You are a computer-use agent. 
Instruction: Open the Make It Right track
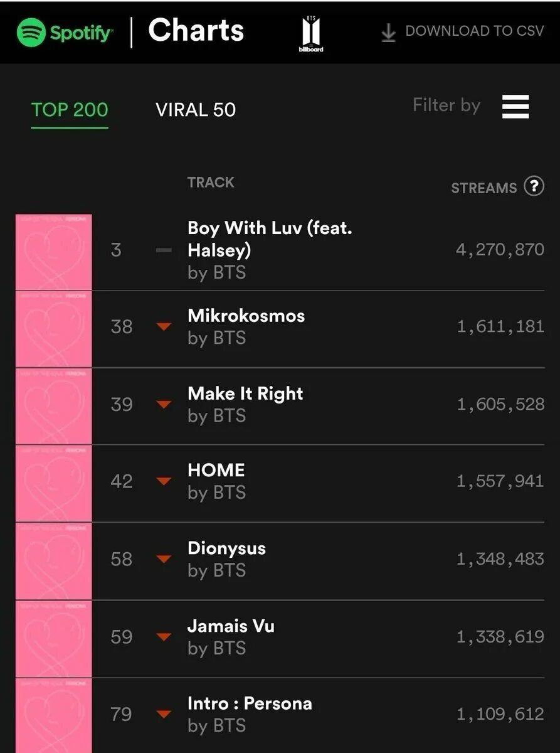(245, 393)
